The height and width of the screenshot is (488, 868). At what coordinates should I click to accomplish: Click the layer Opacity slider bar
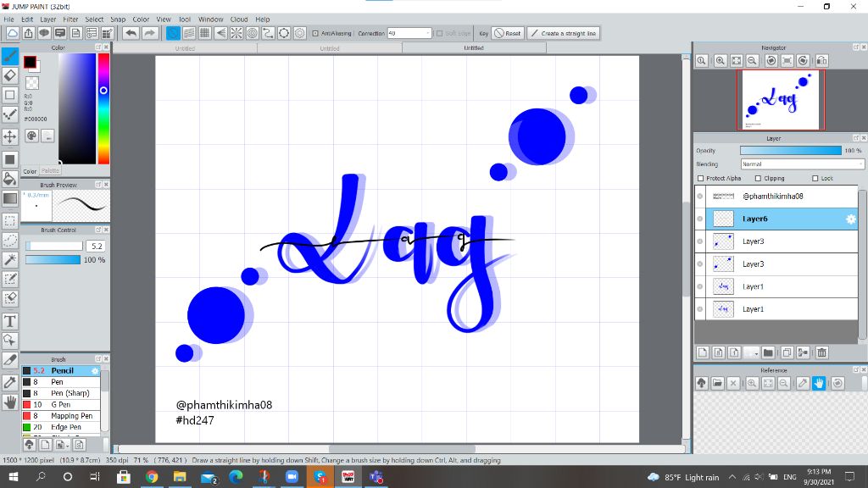click(x=791, y=151)
